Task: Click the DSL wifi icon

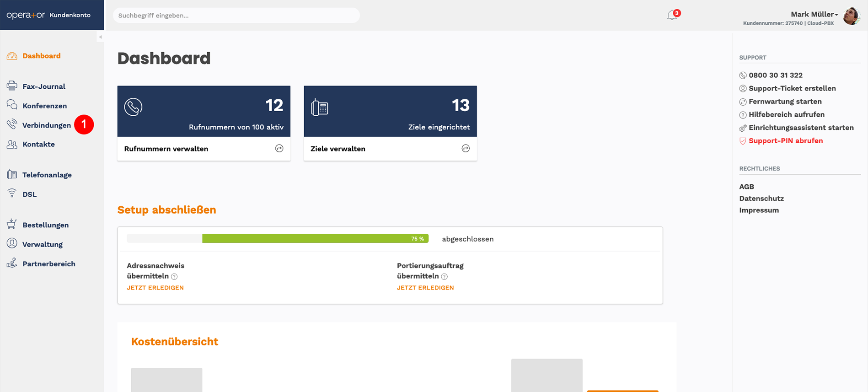Action: click(x=12, y=193)
